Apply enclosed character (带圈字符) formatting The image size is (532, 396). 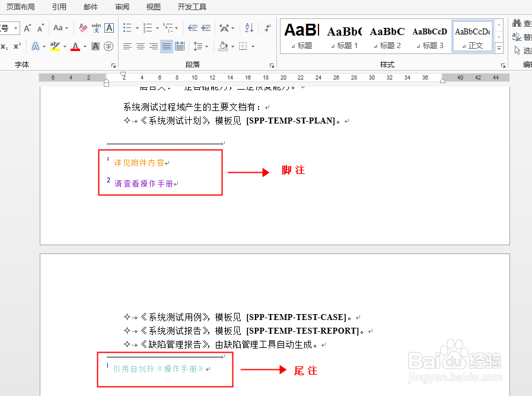click(108, 46)
